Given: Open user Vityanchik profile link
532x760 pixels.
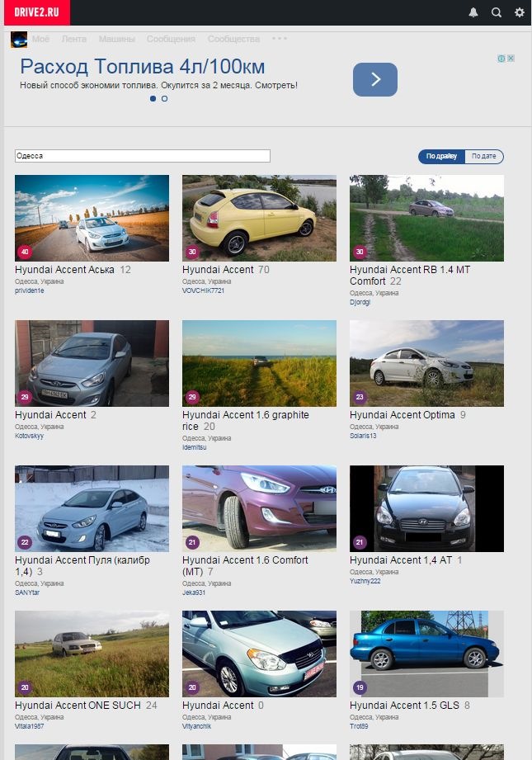Looking at the screenshot, I should click(x=196, y=726).
